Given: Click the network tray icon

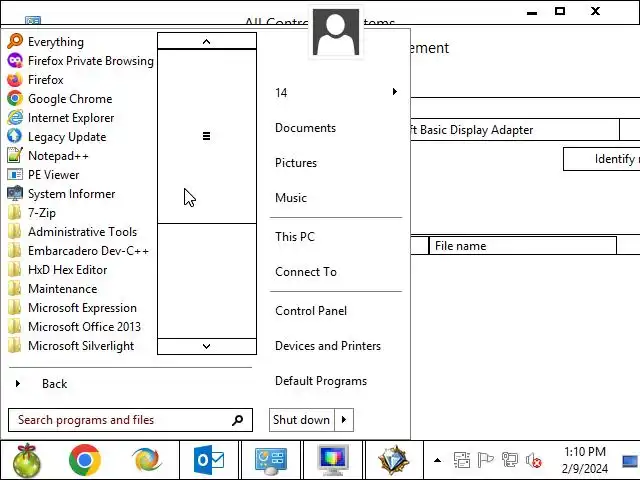Looking at the screenshot, I should pyautogui.click(x=509, y=460).
